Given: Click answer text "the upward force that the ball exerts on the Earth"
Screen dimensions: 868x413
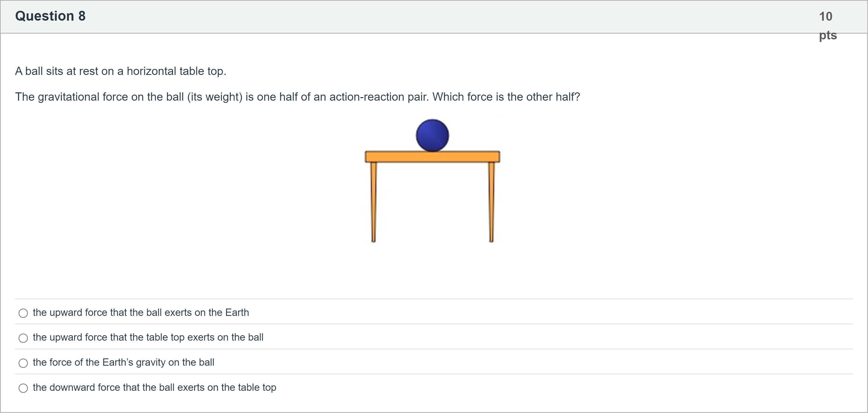Looking at the screenshot, I should tap(141, 313).
